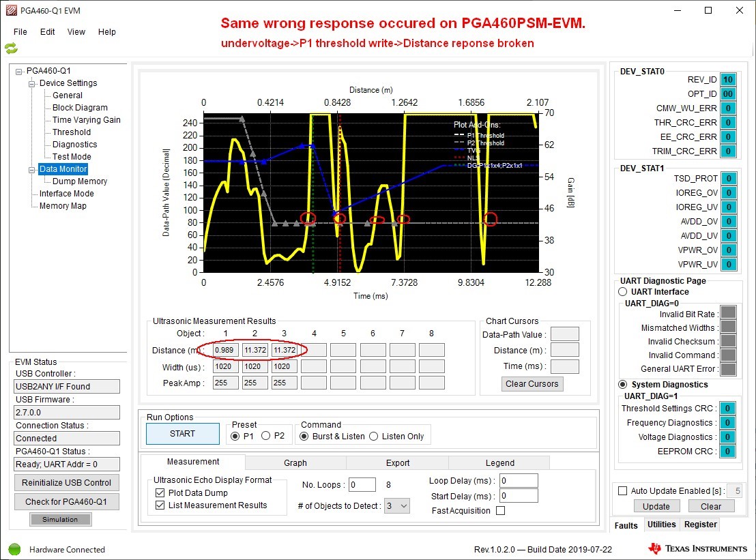756x560 pixels.
Task: Click the Clear Cursors button
Action: tap(532, 383)
